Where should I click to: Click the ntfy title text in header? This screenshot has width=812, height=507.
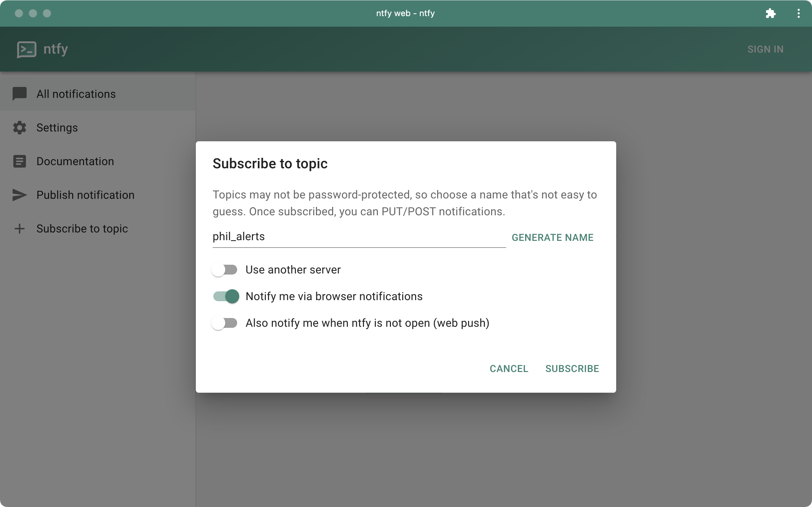click(x=56, y=49)
